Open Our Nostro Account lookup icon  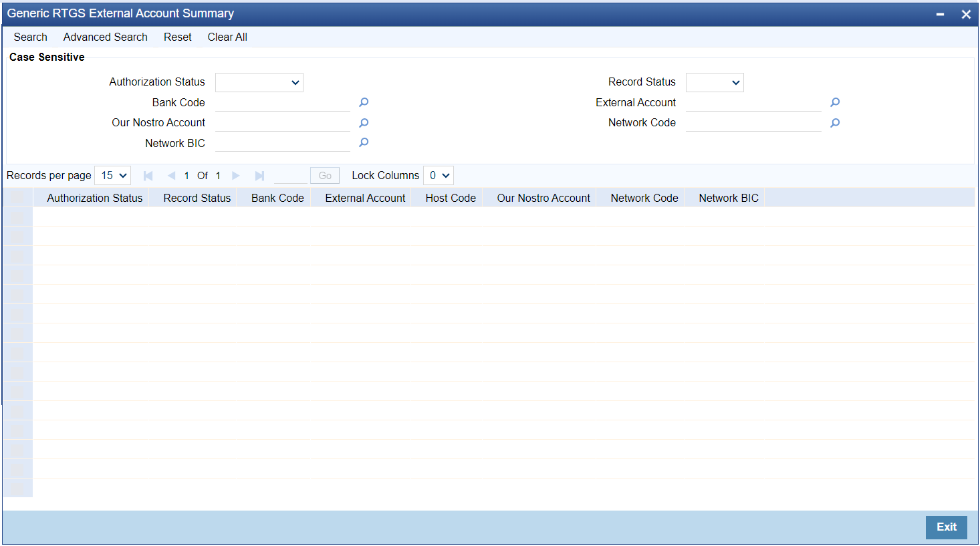pyautogui.click(x=364, y=123)
